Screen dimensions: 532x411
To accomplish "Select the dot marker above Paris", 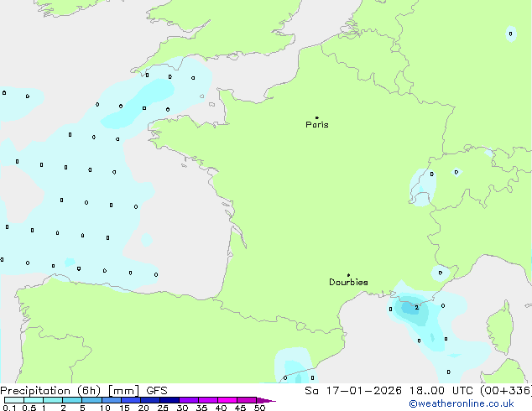I will tap(317, 117).
